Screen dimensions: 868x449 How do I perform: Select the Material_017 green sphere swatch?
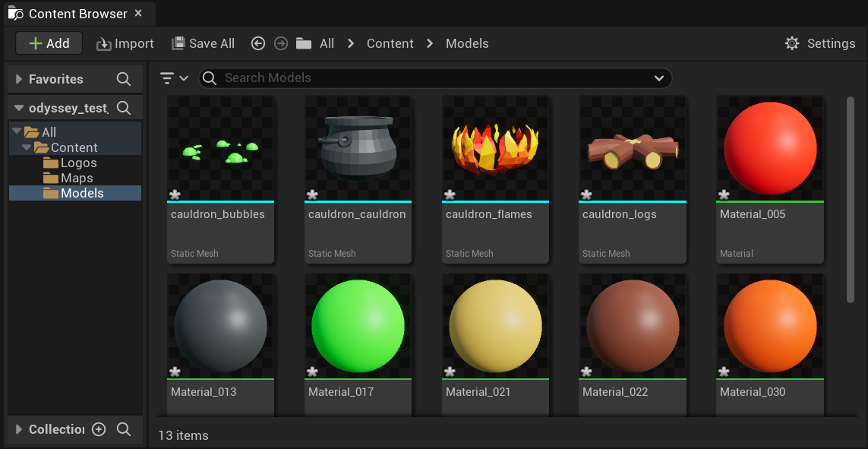click(358, 325)
